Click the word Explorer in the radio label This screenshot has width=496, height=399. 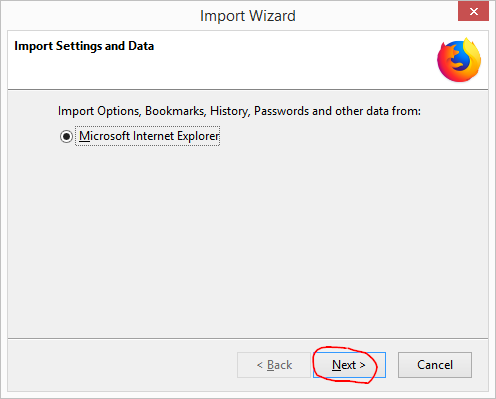[198, 136]
